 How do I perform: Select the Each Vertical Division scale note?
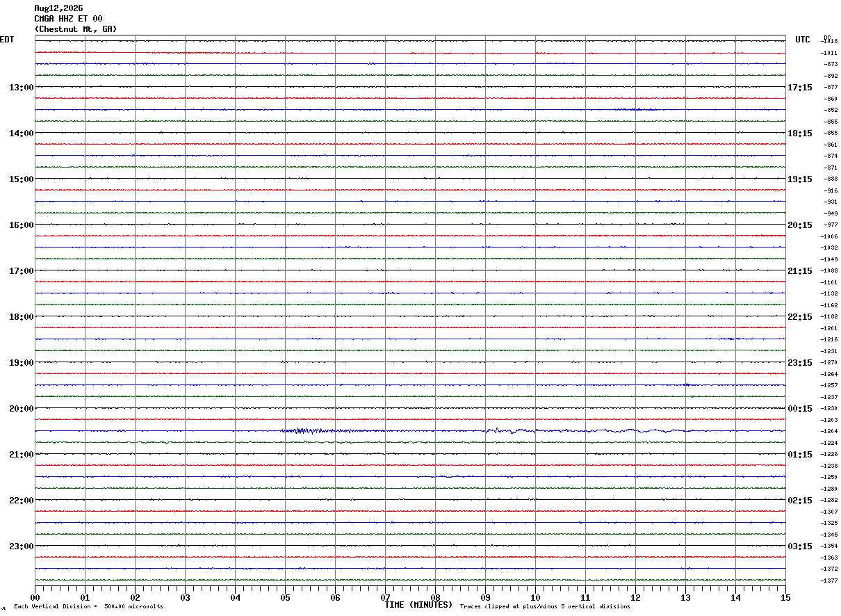[88, 607]
